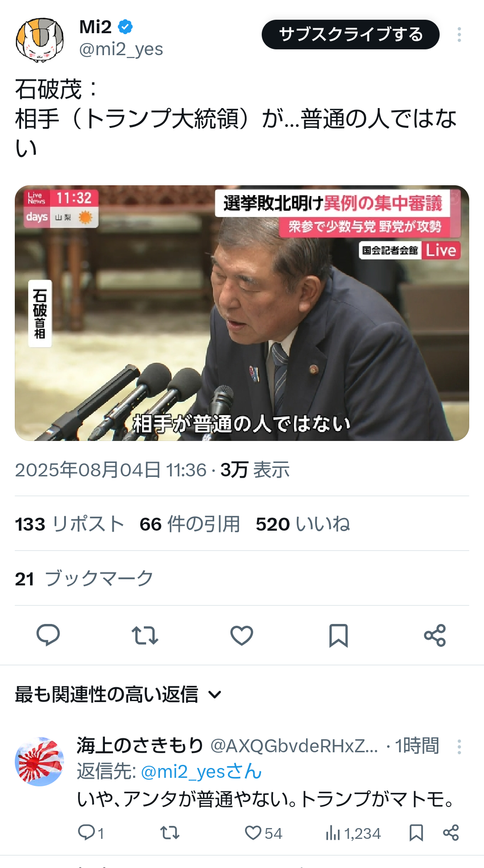Open 133 リポスト list
The height and width of the screenshot is (868, 484).
click(x=69, y=524)
